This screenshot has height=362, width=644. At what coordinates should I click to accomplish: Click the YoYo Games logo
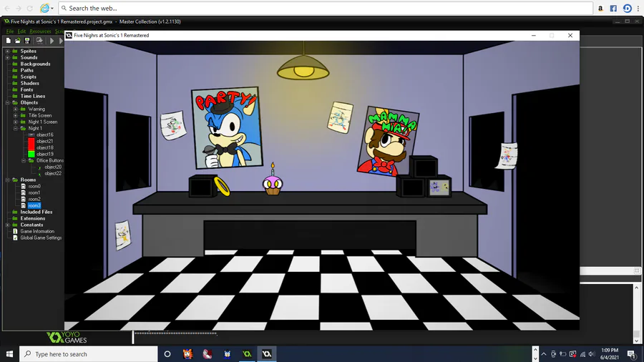tap(67, 338)
